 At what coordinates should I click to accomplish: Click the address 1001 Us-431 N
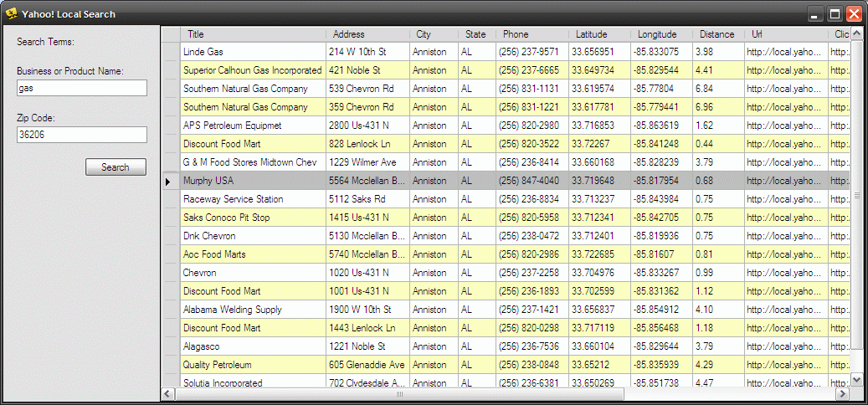[367, 291]
